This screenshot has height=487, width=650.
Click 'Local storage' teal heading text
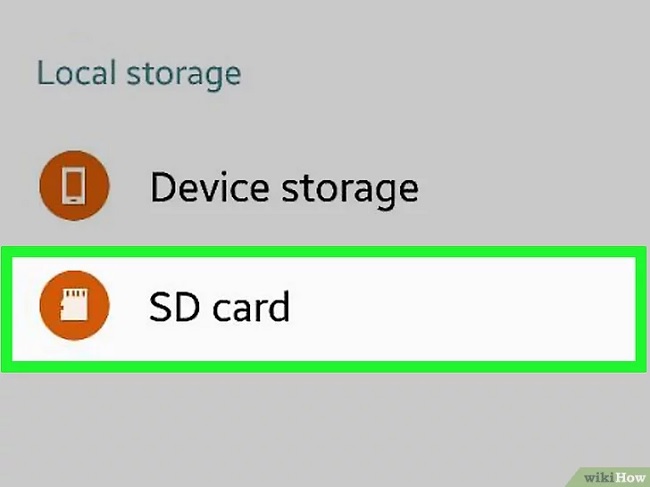click(x=139, y=75)
